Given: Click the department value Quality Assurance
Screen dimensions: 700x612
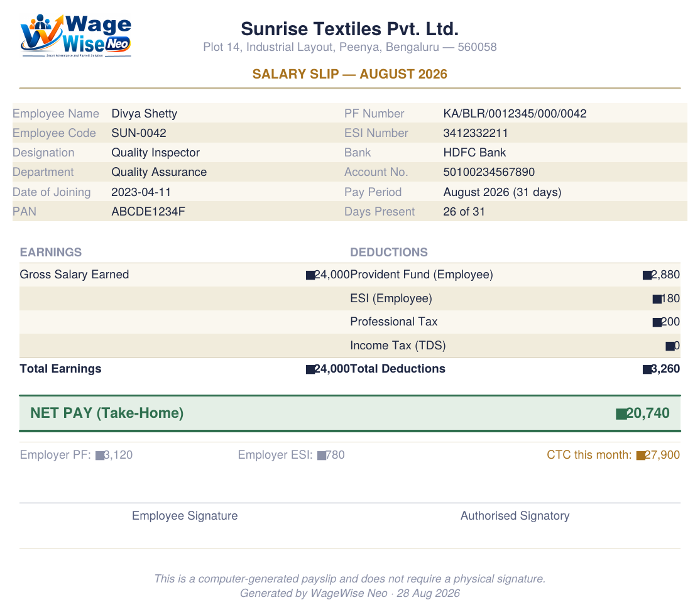Looking at the screenshot, I should pyautogui.click(x=159, y=172).
